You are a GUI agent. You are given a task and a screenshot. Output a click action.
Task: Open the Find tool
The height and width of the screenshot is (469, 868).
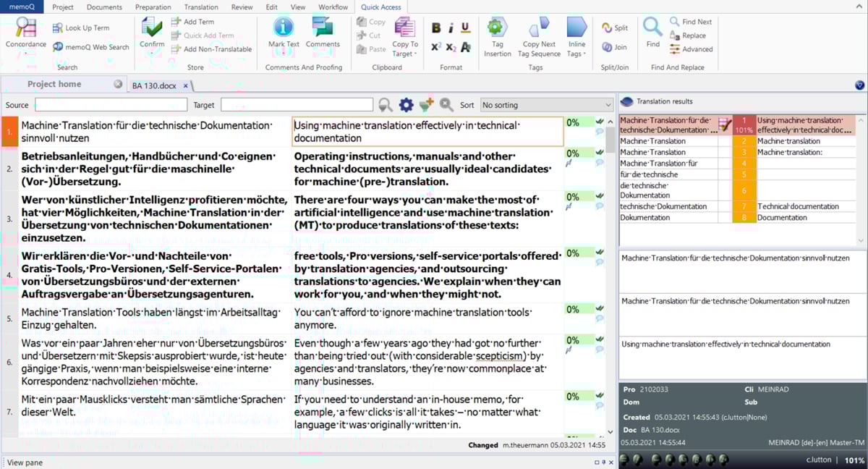tap(652, 34)
